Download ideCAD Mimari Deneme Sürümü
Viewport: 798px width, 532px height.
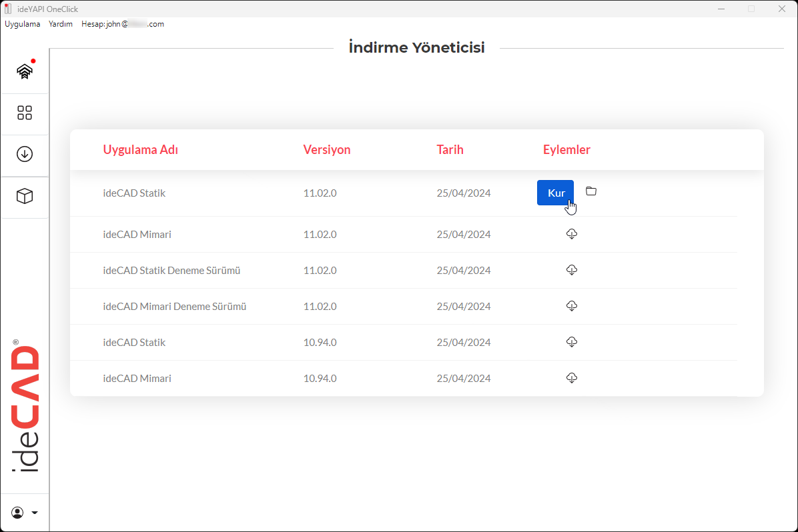click(x=571, y=306)
